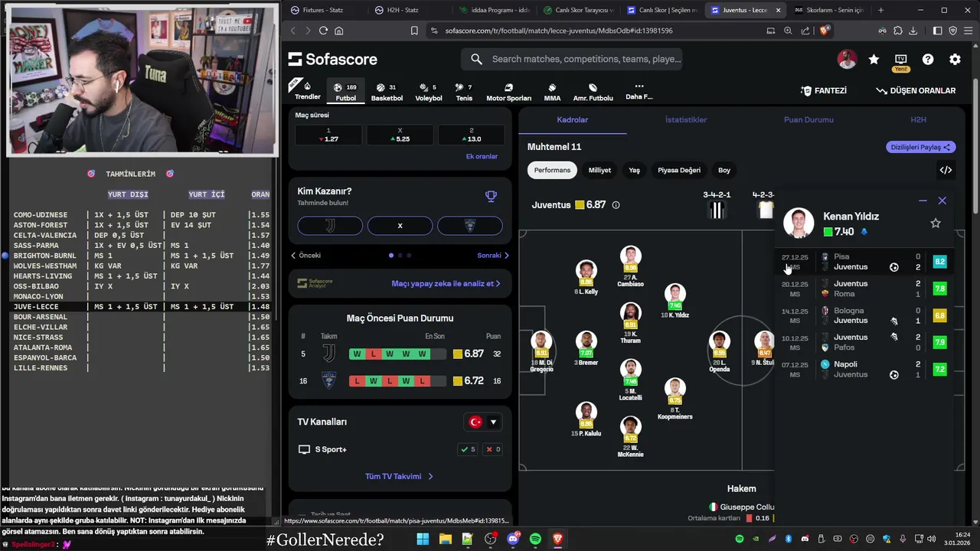Click the trophy icon in Kim Kazanır
The image size is (980, 551).
491,196
